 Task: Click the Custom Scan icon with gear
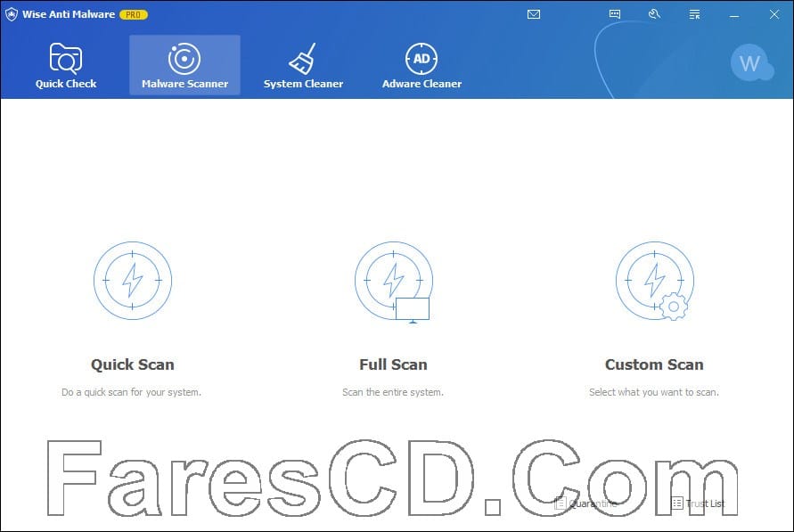click(x=654, y=281)
